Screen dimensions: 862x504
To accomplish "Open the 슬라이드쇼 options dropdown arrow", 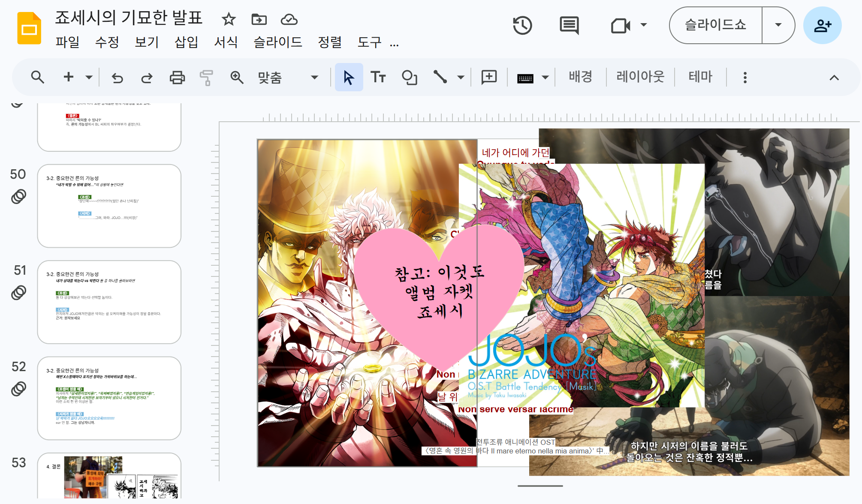I will point(778,25).
